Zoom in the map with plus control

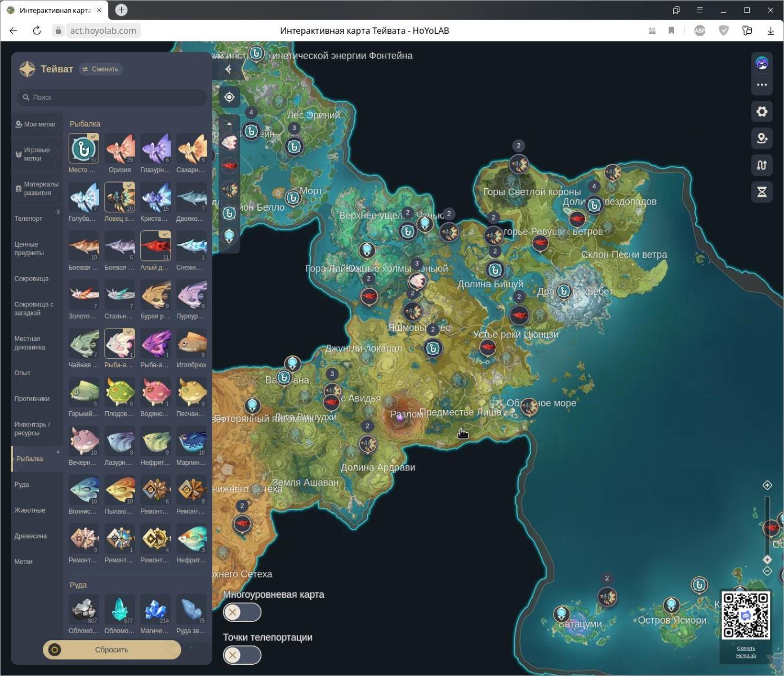(x=767, y=485)
